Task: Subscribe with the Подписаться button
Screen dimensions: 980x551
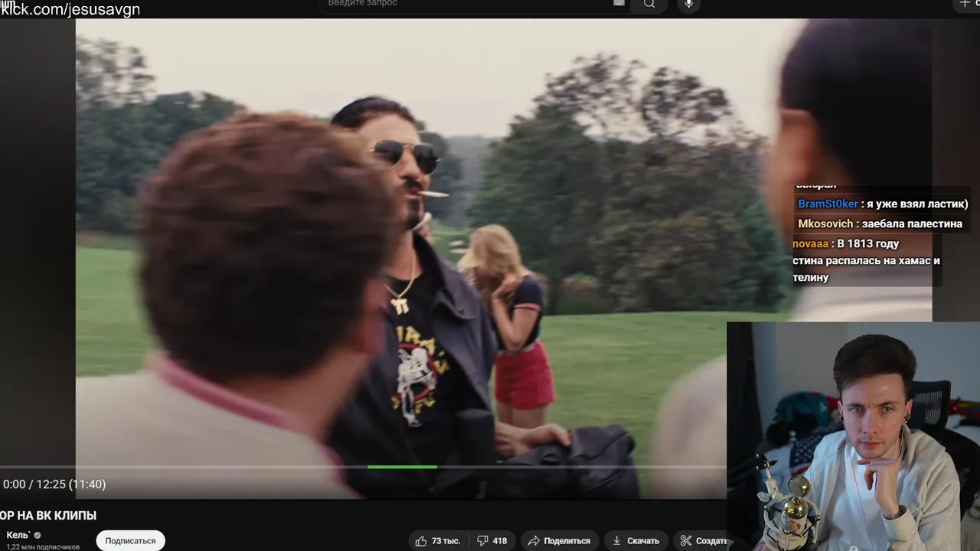Action: [130, 540]
